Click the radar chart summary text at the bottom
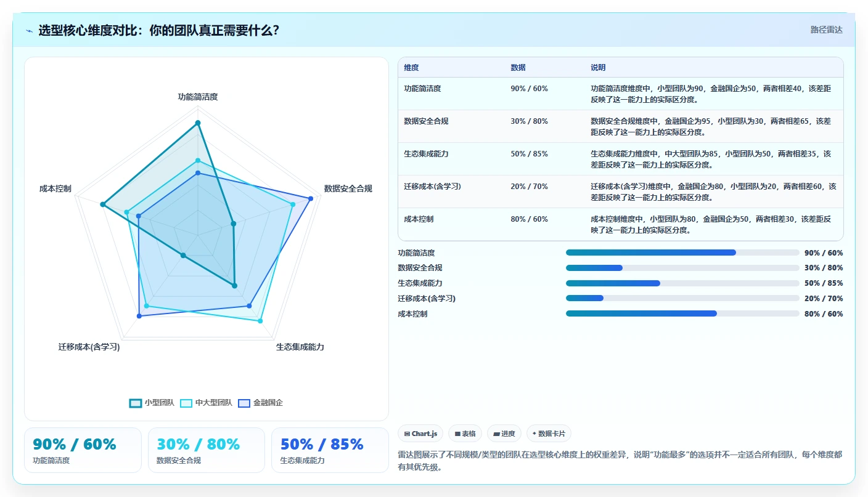Image resolution: width=868 pixels, height=497 pixels. [621, 461]
